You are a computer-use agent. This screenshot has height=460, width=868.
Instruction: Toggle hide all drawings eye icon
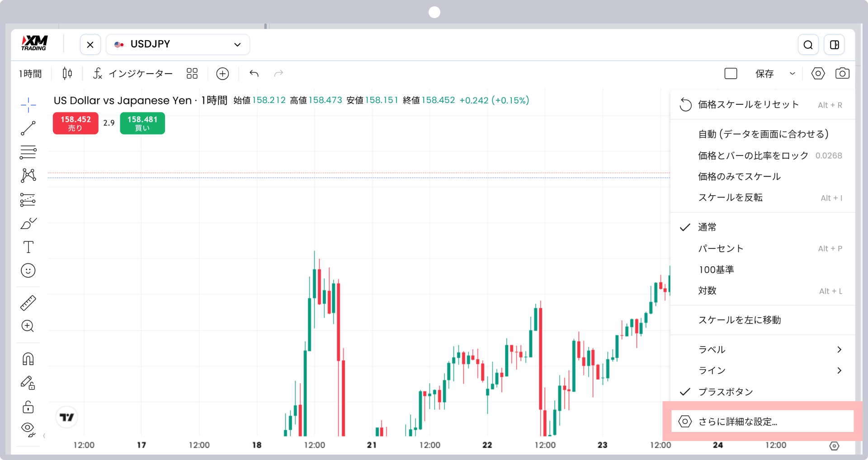coord(28,429)
